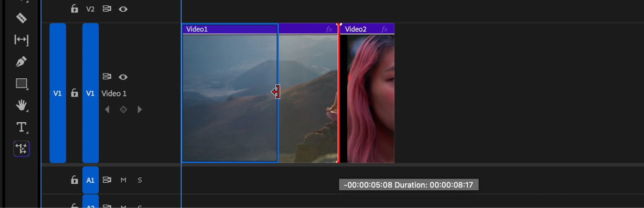Toggle sync lock for A1 track

(x=107, y=180)
